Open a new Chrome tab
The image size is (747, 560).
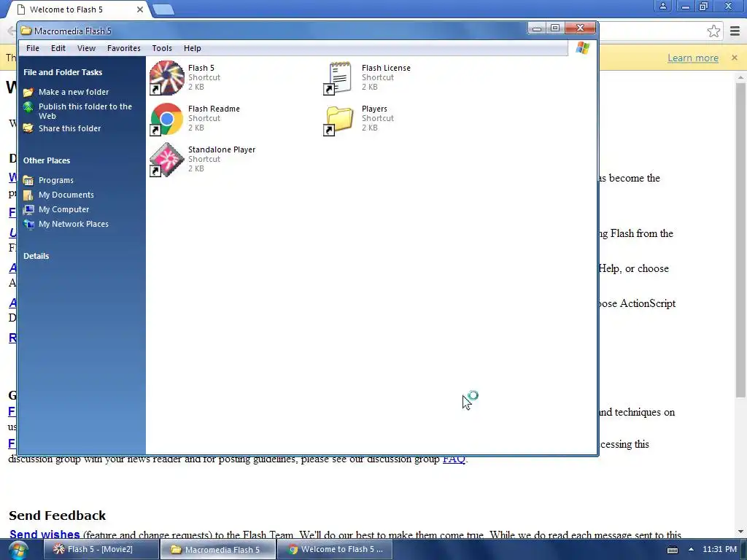point(163,9)
